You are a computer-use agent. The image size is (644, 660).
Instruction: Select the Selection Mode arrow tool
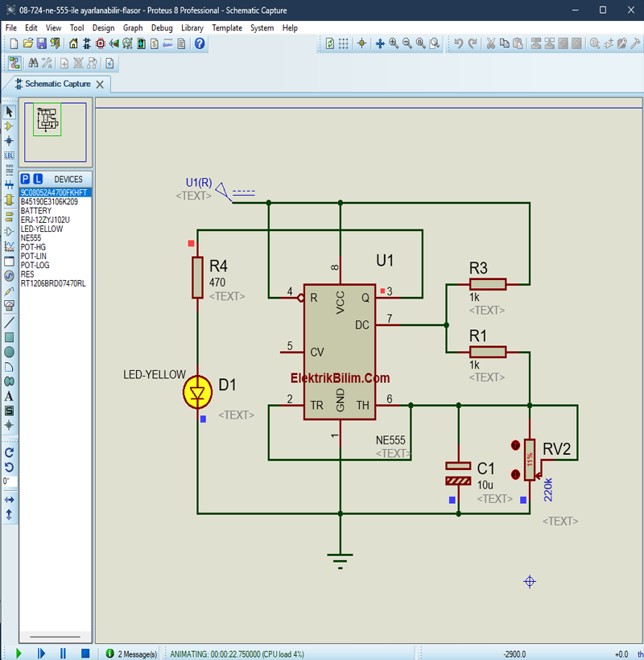pyautogui.click(x=9, y=112)
